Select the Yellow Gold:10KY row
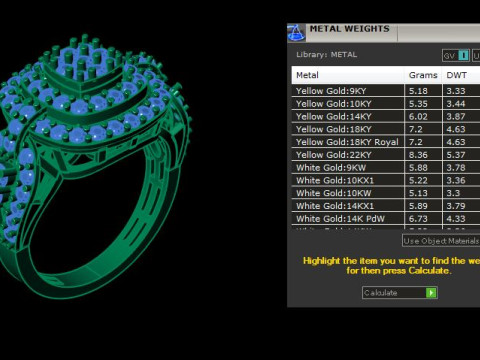 (x=386, y=104)
